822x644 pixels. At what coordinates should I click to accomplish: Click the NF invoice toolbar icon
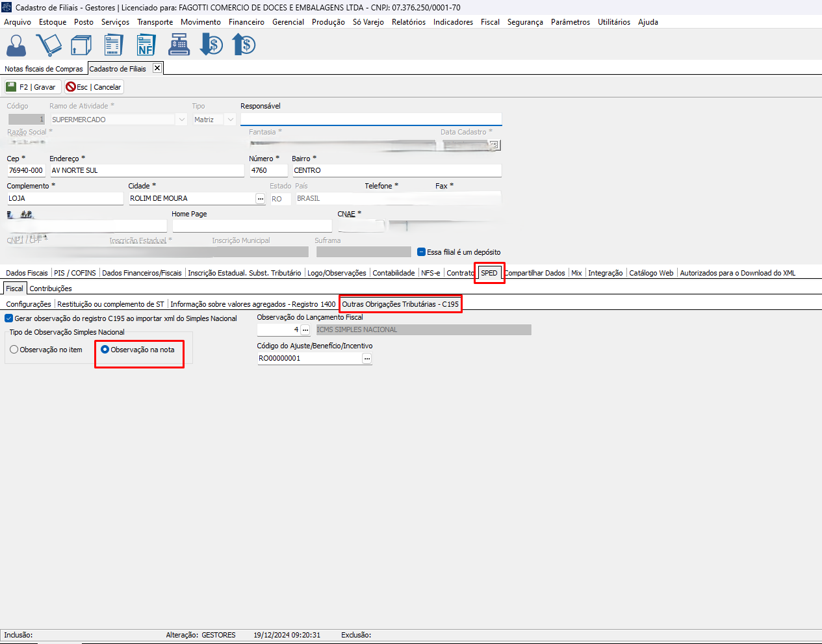[146, 45]
